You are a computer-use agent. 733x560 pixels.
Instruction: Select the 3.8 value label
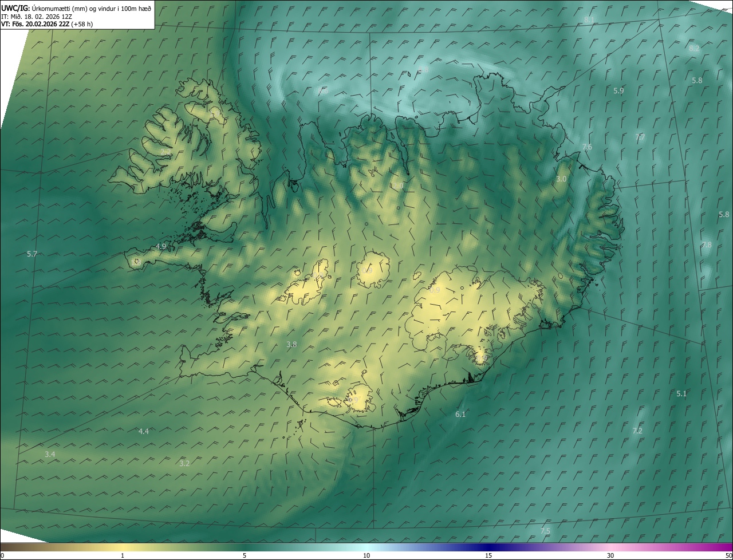291,344
